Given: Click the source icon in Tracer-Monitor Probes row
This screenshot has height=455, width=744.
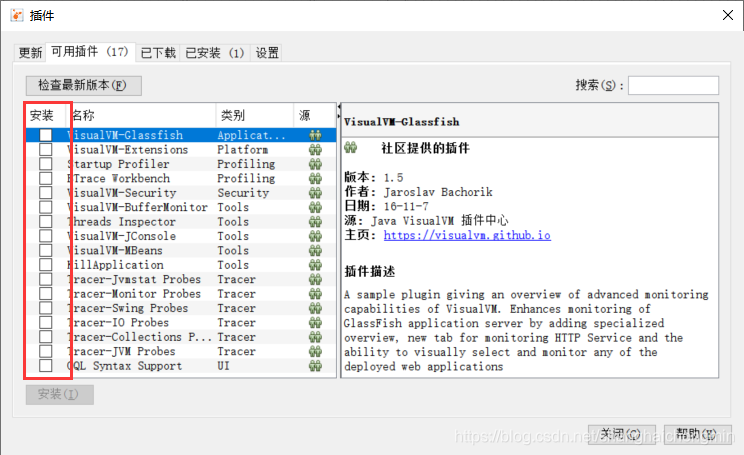Looking at the screenshot, I should pos(315,294).
